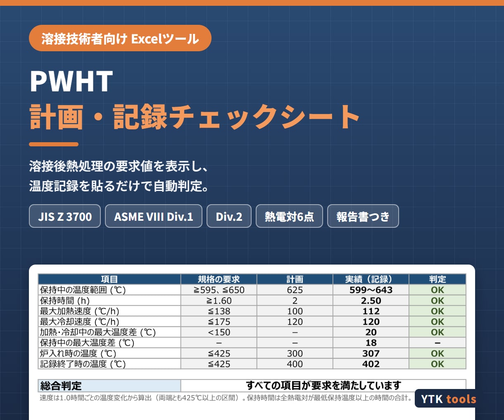Click the ≧595、≦650 requirement cell
This screenshot has height=420, width=504.
219,290
